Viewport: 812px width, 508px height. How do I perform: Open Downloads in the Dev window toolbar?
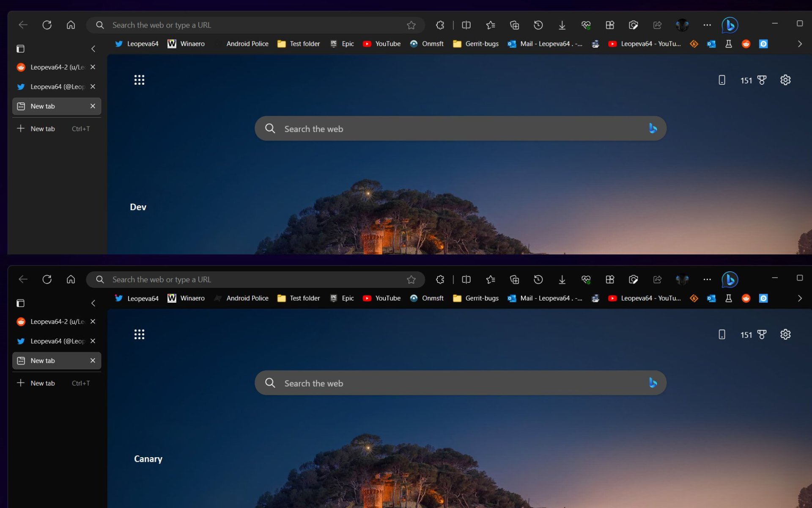coord(562,25)
